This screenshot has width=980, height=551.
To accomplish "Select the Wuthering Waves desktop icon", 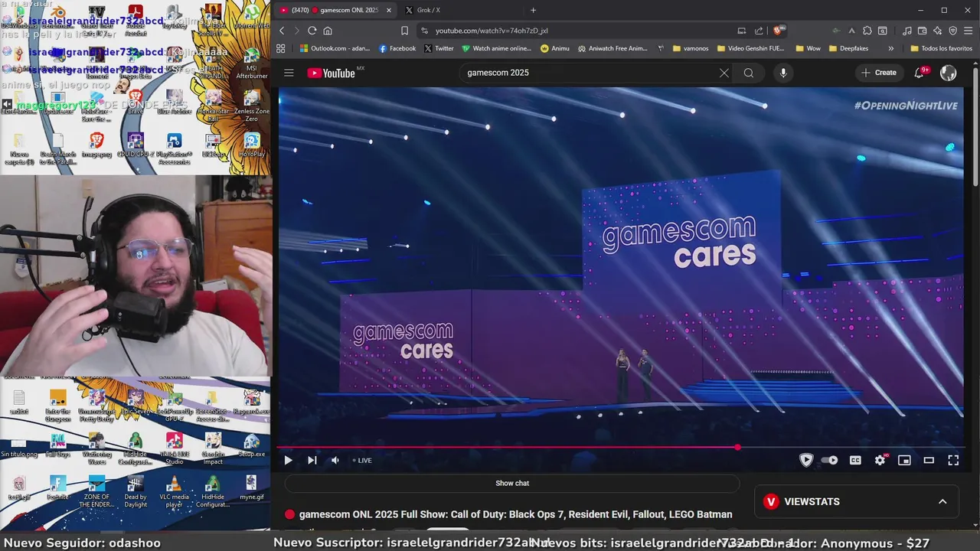I will [96, 448].
